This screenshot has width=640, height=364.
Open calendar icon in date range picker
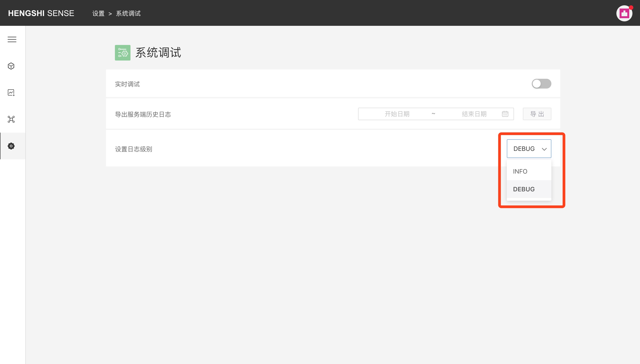pyautogui.click(x=505, y=114)
